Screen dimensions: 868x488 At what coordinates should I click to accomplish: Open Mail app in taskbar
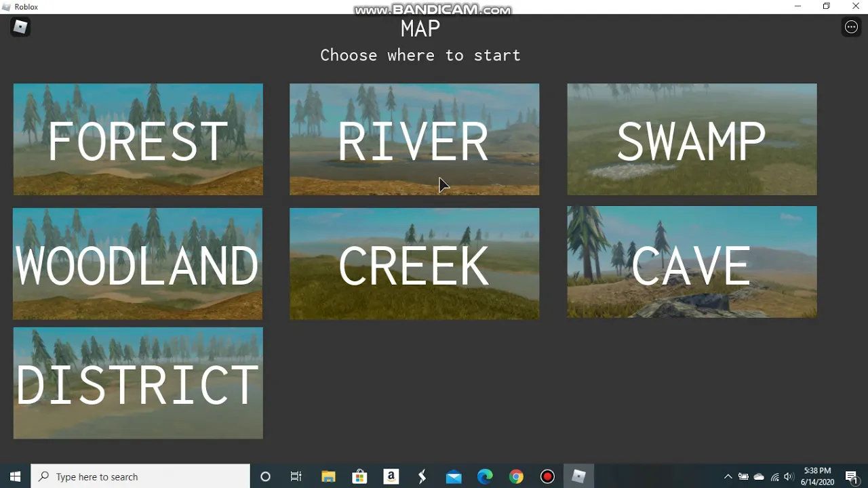click(454, 476)
